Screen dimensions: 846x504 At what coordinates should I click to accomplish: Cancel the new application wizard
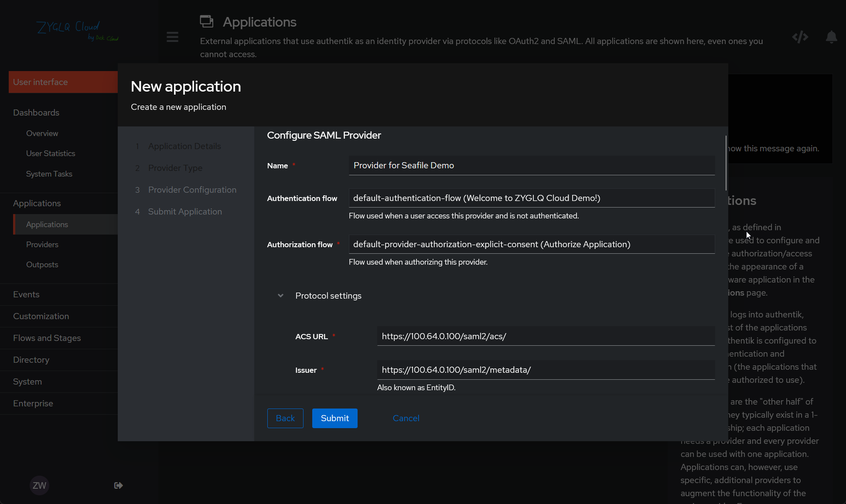tap(406, 418)
